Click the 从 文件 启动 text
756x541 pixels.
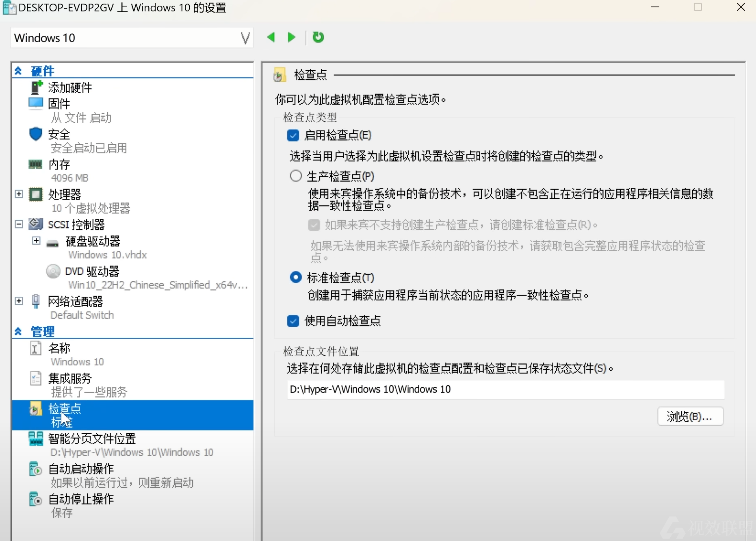point(81,118)
